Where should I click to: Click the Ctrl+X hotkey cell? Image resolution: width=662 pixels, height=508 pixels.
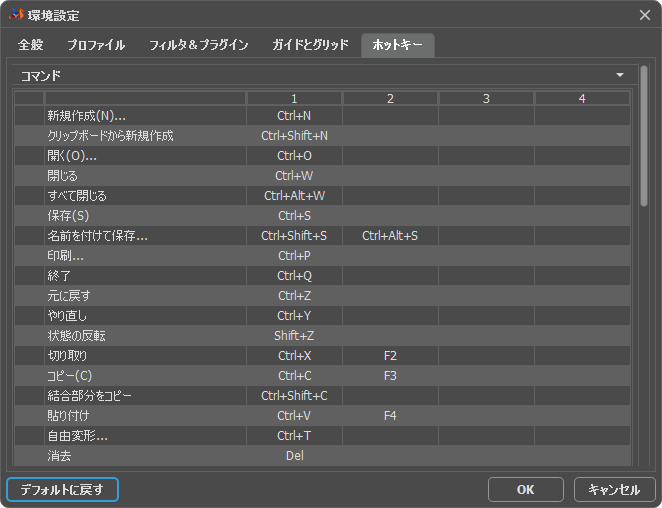coord(294,356)
